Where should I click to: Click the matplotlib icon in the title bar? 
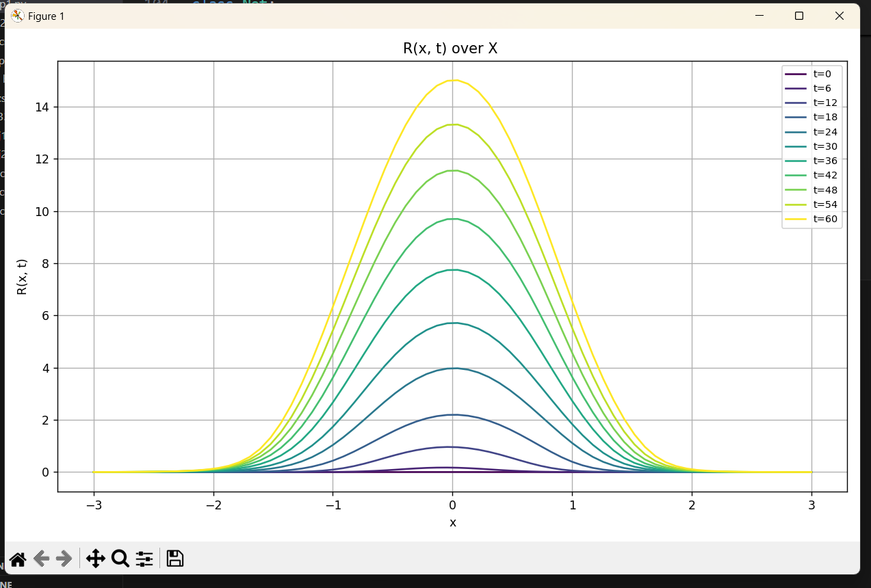point(18,16)
